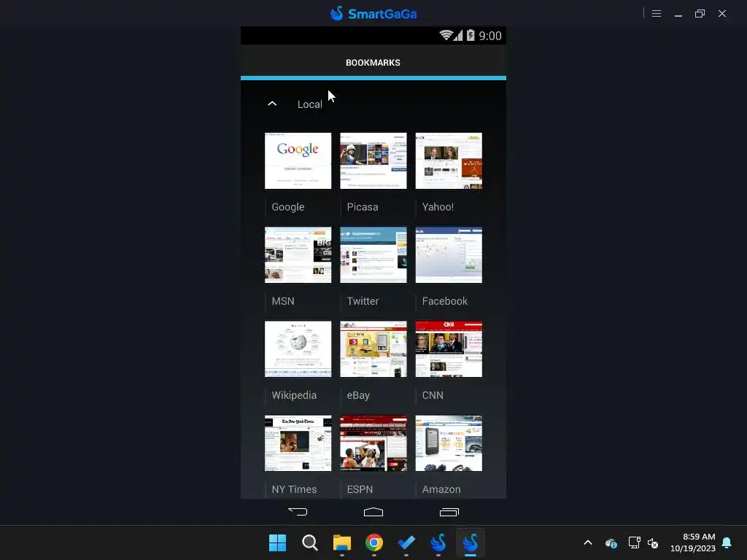Click the Facebook bookmark label
The height and width of the screenshot is (560, 747).
coord(445,301)
